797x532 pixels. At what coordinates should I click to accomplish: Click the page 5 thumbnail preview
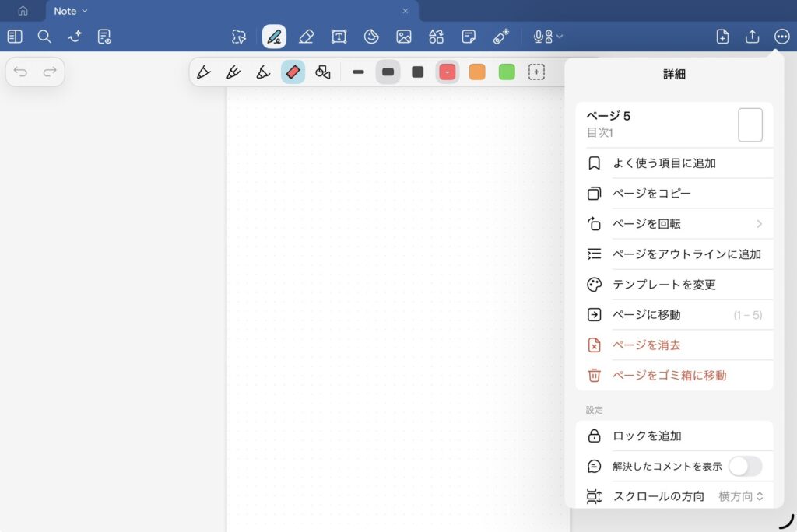[x=750, y=125]
